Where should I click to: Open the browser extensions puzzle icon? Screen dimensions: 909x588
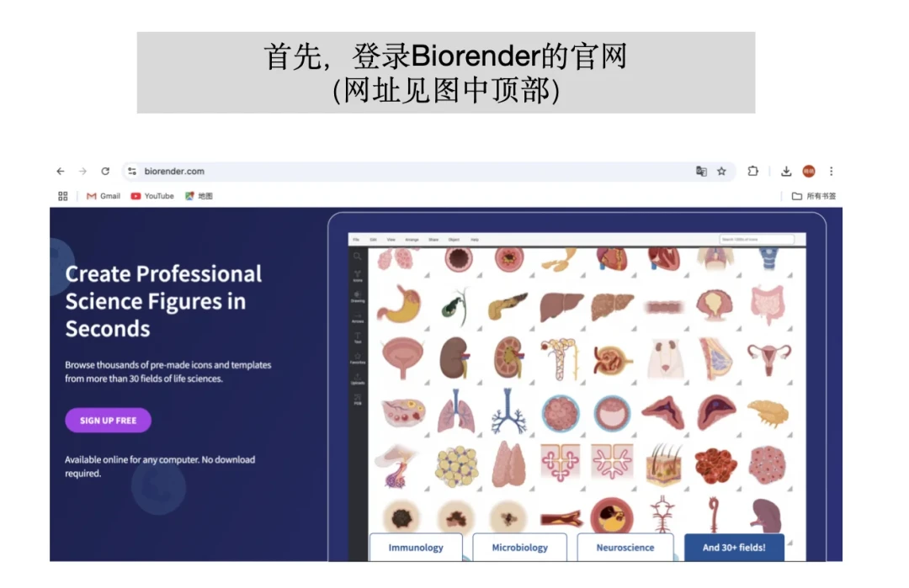pos(752,172)
